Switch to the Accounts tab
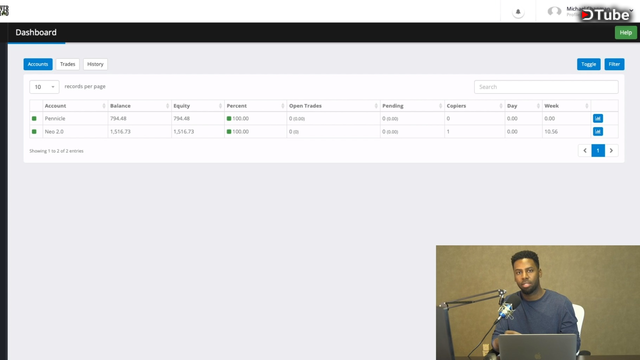 click(38, 64)
